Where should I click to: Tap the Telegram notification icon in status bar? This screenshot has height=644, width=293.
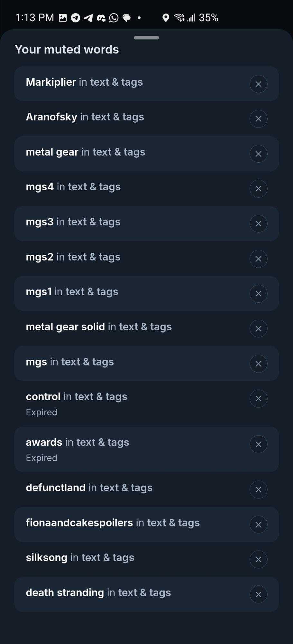tap(76, 18)
